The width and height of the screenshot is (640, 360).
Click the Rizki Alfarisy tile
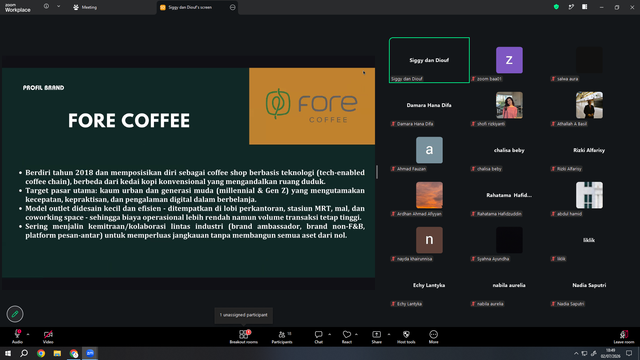coord(589,150)
